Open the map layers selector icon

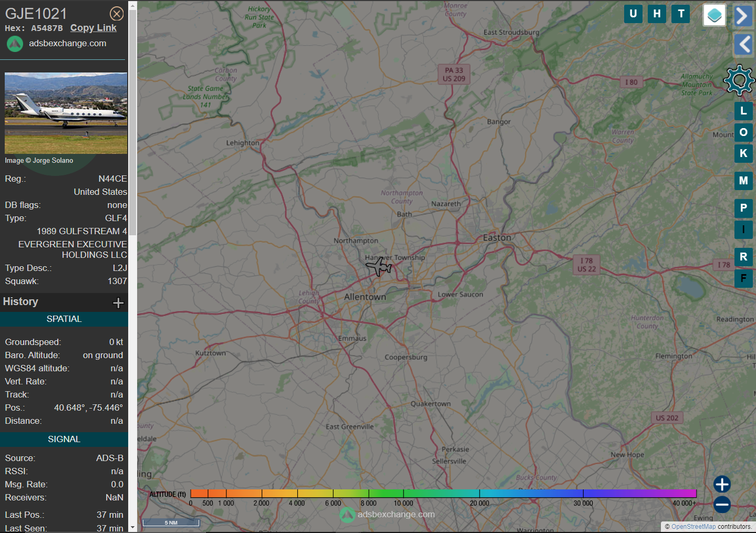click(714, 15)
